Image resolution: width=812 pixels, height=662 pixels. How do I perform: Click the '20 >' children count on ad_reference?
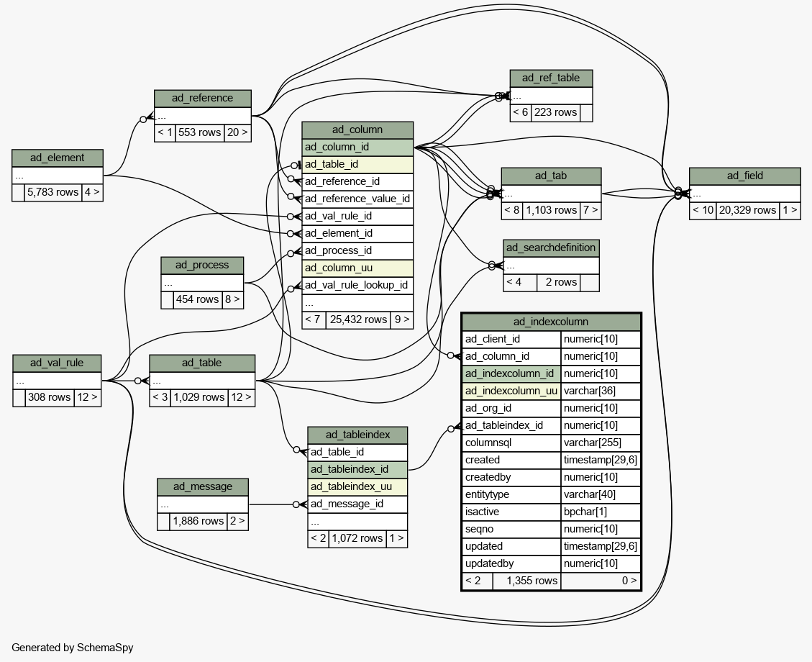[x=237, y=133]
